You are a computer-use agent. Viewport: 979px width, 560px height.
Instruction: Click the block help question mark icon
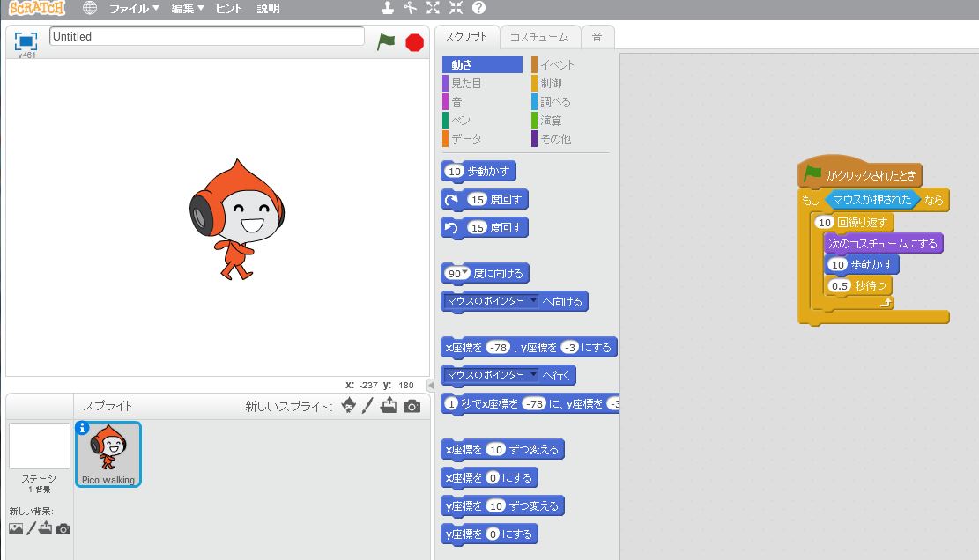[478, 8]
